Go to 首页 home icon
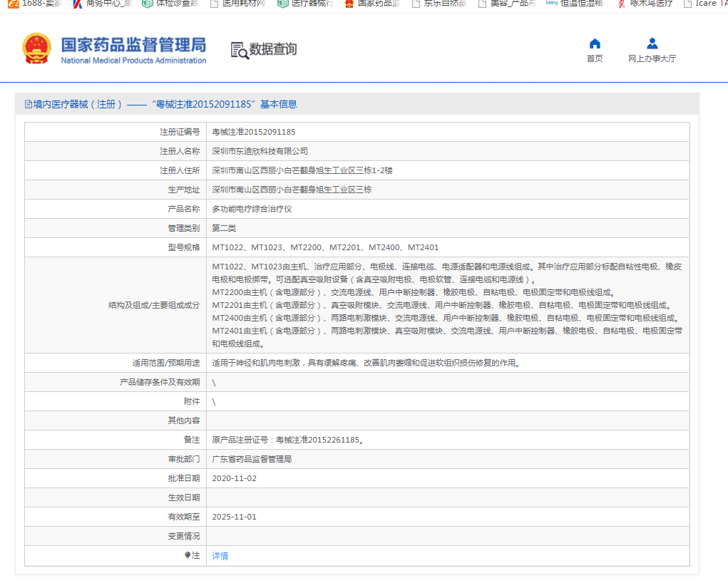The image size is (728, 588). click(595, 43)
